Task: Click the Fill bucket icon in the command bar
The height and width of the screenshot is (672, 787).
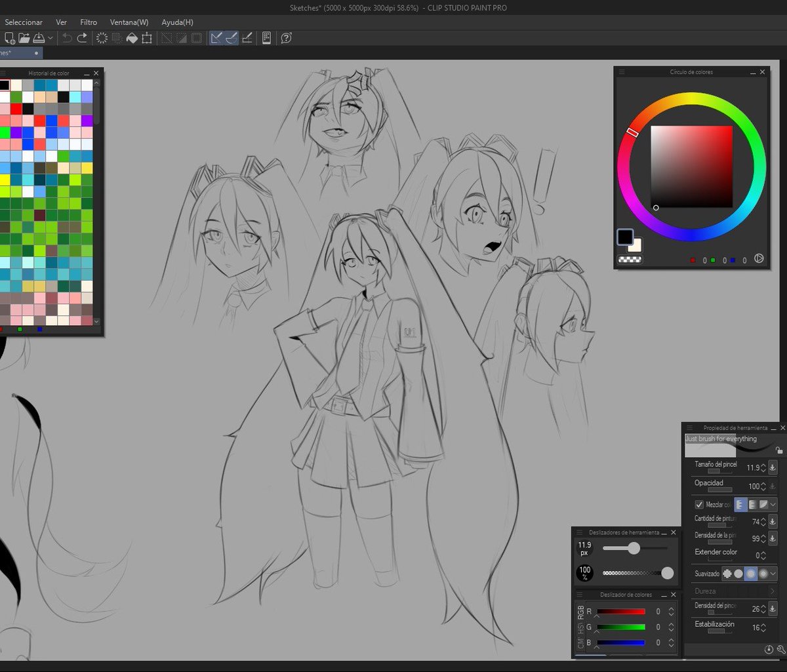Action: click(132, 38)
